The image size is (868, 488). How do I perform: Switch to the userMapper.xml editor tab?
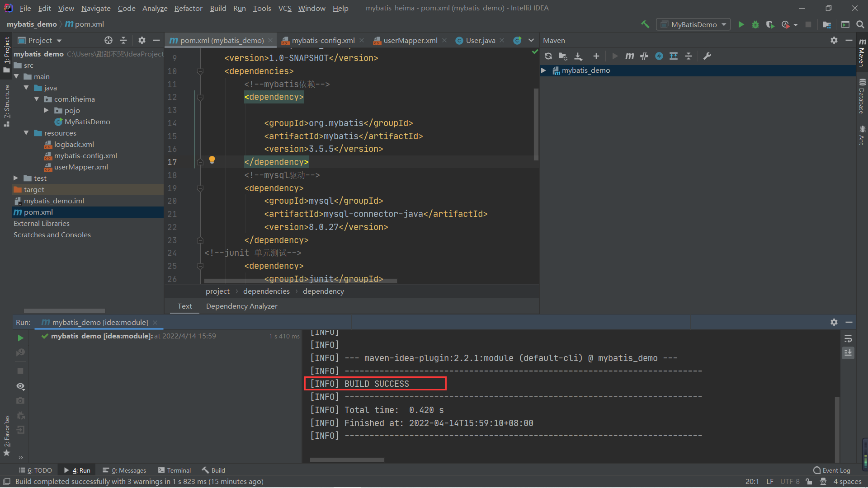coord(409,40)
